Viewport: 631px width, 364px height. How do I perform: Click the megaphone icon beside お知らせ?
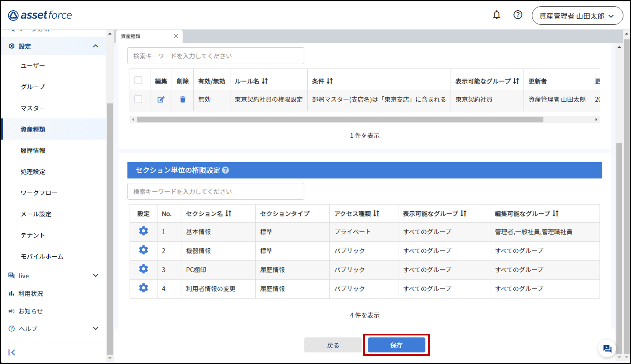tap(11, 311)
